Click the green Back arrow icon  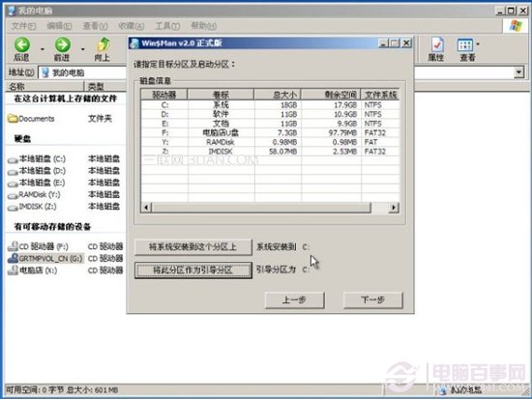pos(22,44)
